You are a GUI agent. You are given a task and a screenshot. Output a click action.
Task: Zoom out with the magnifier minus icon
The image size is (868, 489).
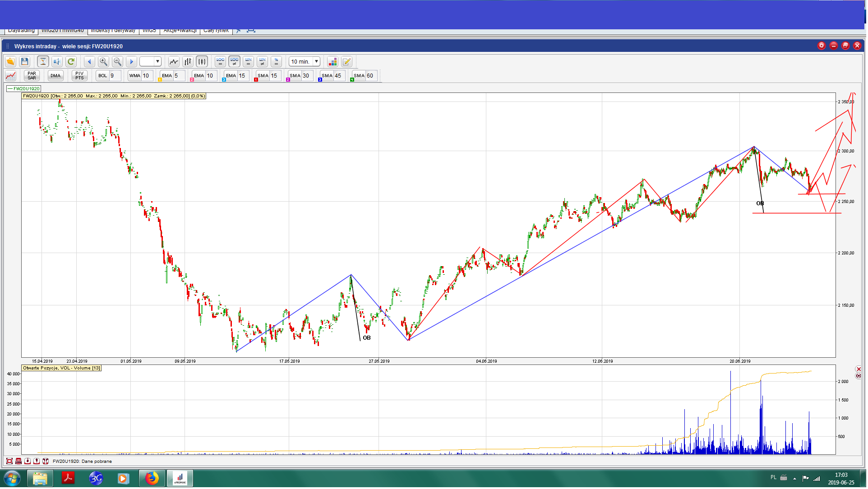(117, 62)
